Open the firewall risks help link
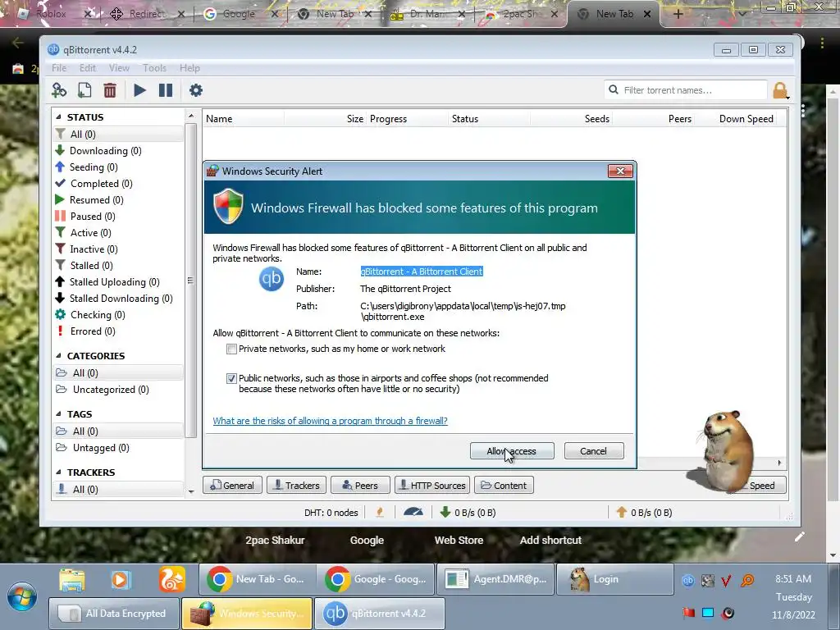This screenshot has height=630, width=840. [x=330, y=421]
